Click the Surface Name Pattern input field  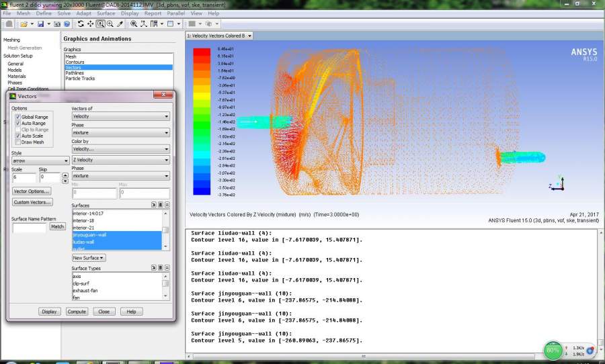pyautogui.click(x=30, y=227)
